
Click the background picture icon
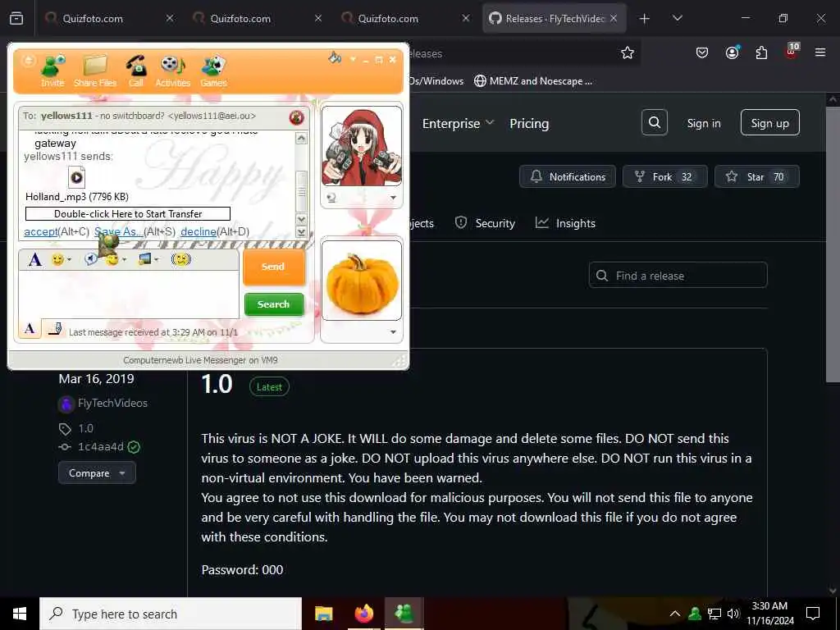pyautogui.click(x=144, y=259)
